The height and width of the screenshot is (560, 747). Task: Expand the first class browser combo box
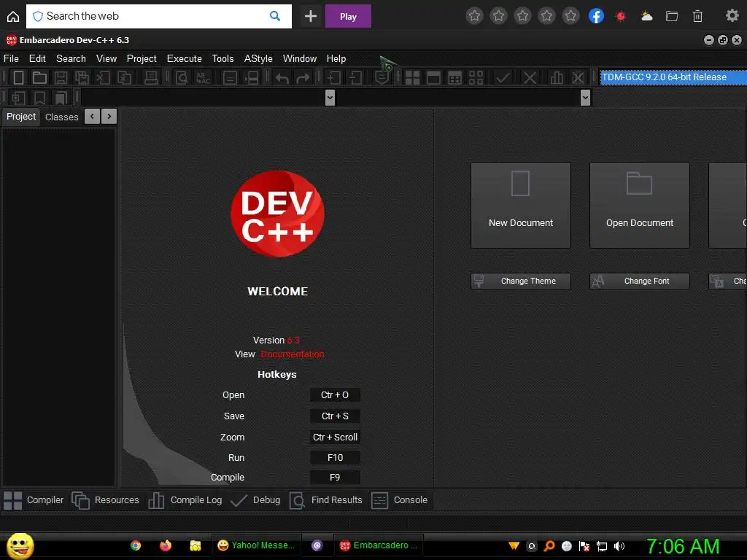tap(330, 98)
